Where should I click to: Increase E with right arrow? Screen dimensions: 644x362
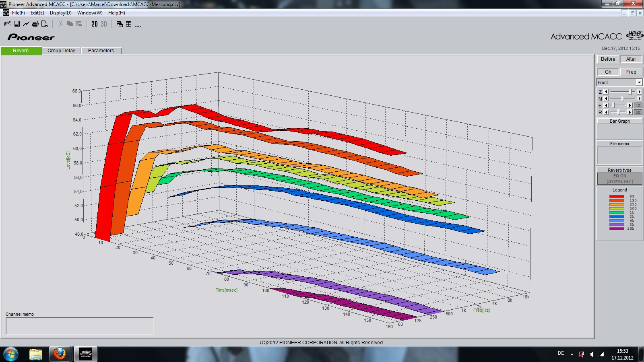click(x=630, y=105)
